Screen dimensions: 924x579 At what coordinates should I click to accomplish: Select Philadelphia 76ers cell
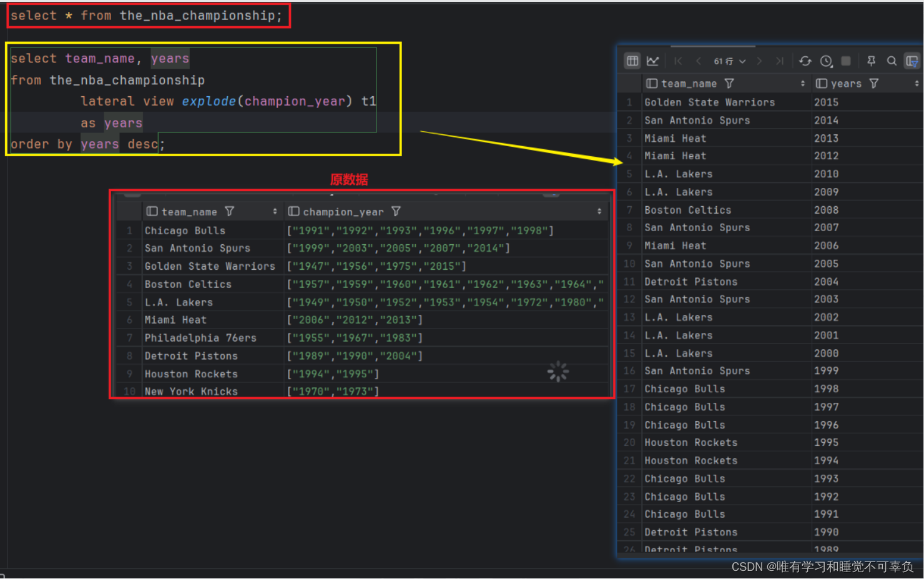click(x=200, y=338)
